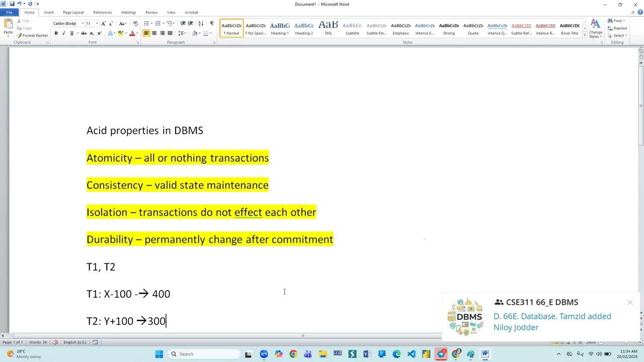This screenshot has width=644, height=362.
Task: Open the spelling proofing status icon
Action: [55, 342]
